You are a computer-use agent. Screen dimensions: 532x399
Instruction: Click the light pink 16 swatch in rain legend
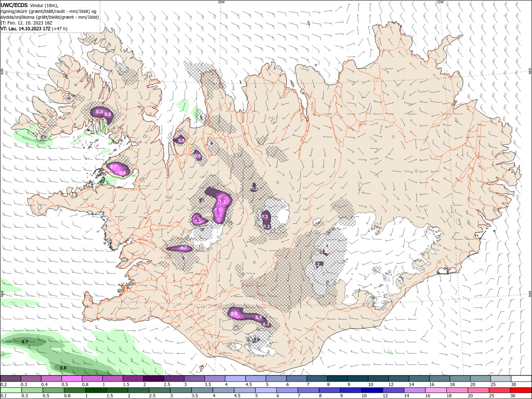(x=436, y=390)
